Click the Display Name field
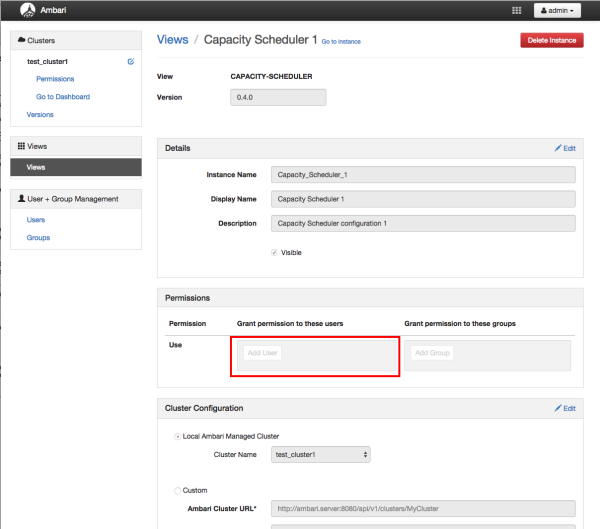The width and height of the screenshot is (600, 529). (423, 199)
